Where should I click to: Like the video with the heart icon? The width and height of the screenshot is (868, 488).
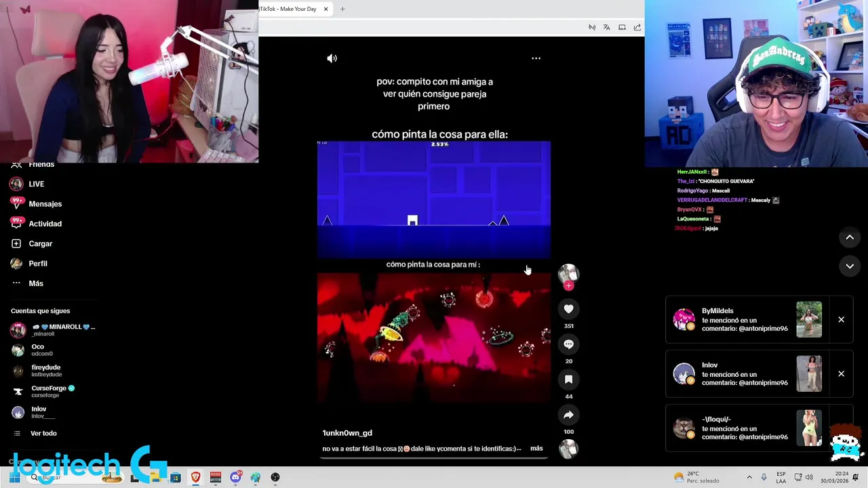[568, 309]
